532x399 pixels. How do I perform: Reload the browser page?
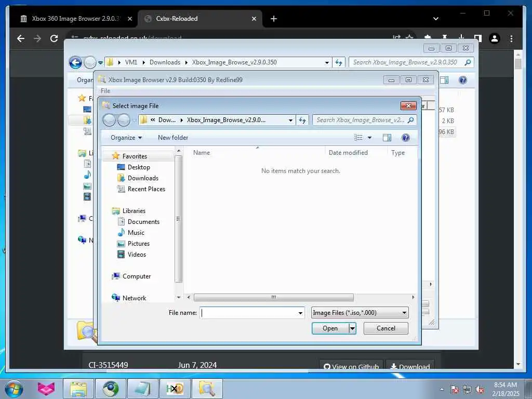[x=54, y=38]
